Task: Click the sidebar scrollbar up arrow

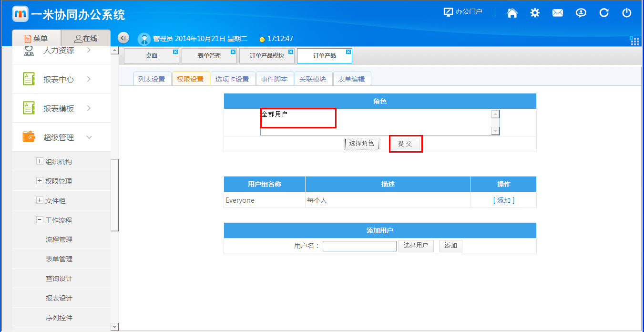Action: point(114,50)
